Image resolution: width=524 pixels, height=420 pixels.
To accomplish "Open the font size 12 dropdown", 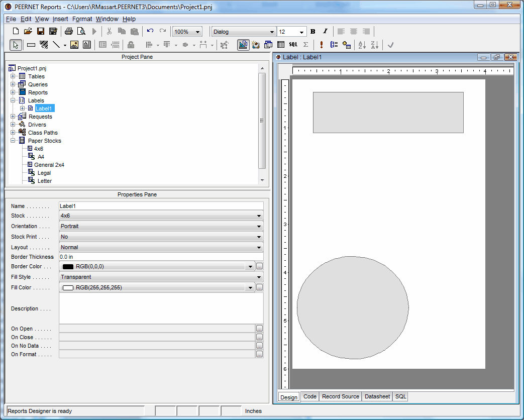I will pyautogui.click(x=301, y=32).
